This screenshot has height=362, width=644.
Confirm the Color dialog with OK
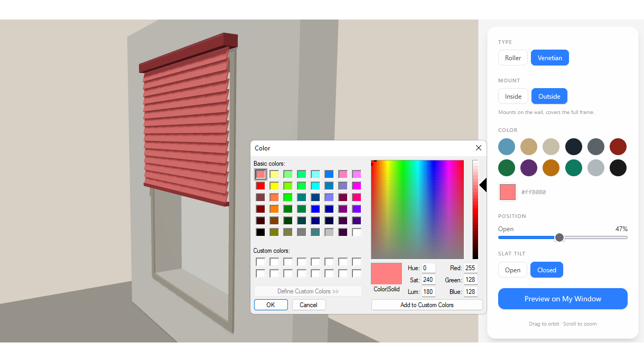click(270, 305)
